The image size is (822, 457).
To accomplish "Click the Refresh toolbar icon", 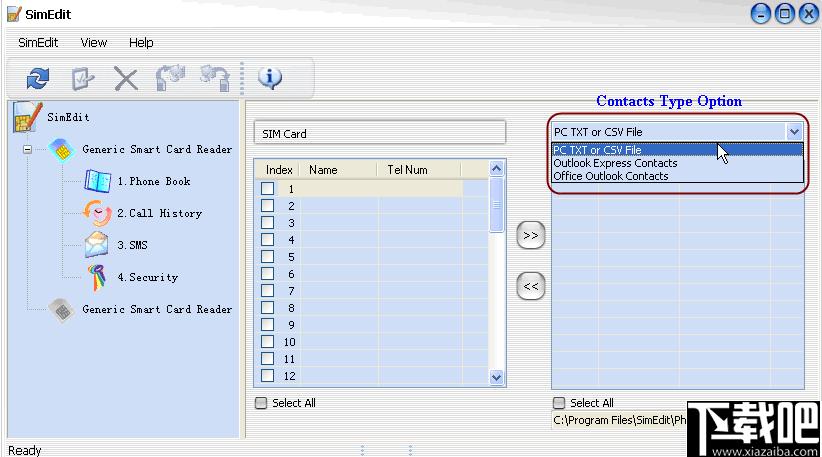I will (x=38, y=79).
